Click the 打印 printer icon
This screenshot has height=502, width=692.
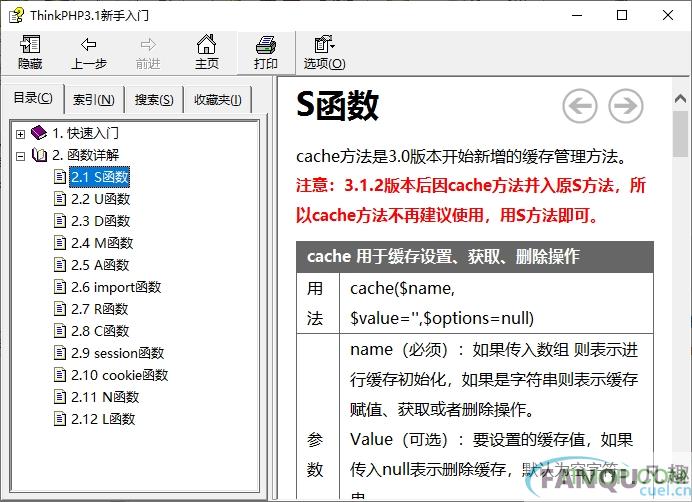tap(266, 45)
